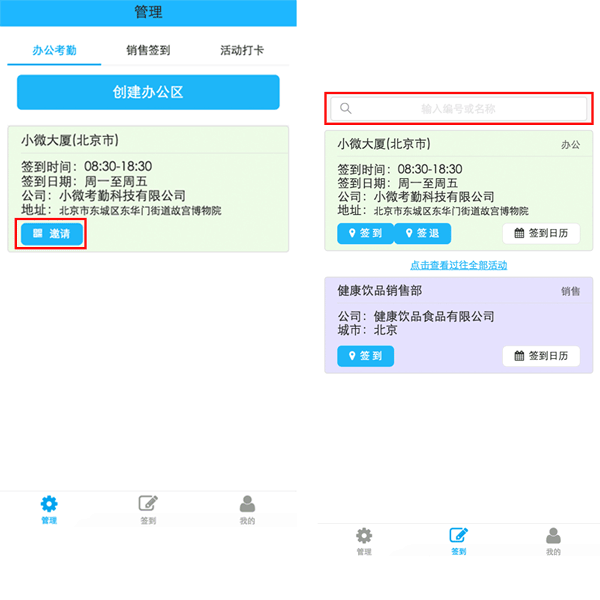The width and height of the screenshot is (600, 600).
Task: Open 签到日历 for 健康饮品销售部 card
Action: 541,356
